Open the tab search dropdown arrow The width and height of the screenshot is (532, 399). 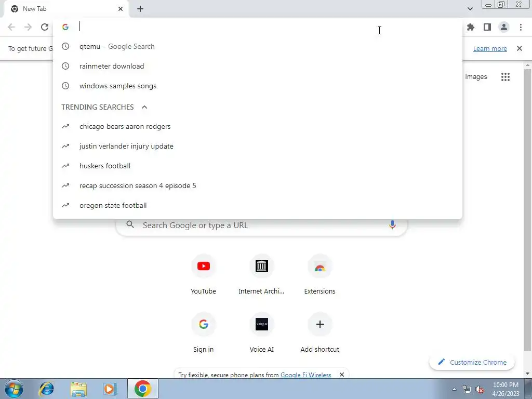470,9
